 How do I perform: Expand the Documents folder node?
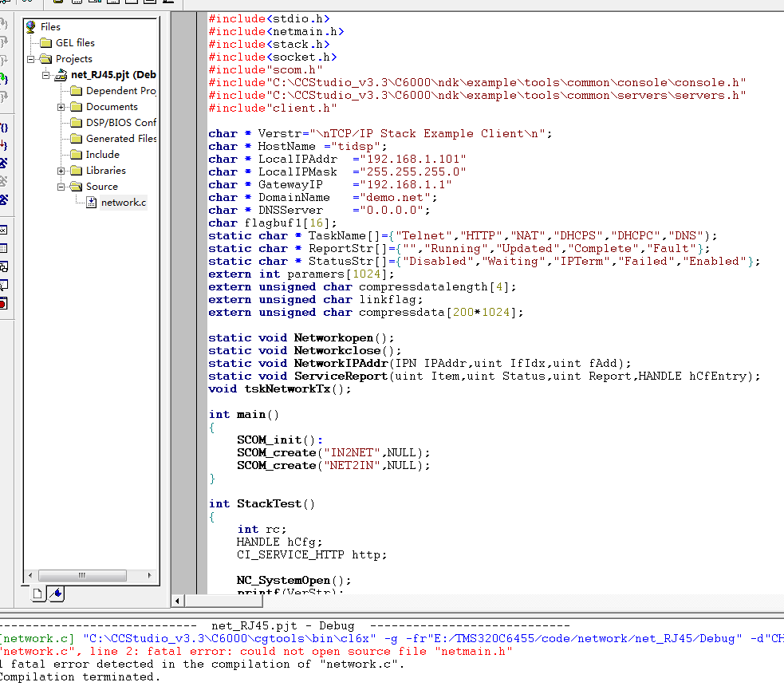pyautogui.click(x=61, y=107)
